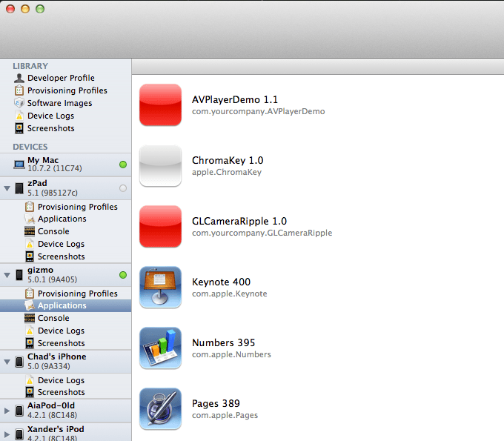This screenshot has width=504, height=441.
Task: Collapse the zPad device tree
Action: click(7, 188)
